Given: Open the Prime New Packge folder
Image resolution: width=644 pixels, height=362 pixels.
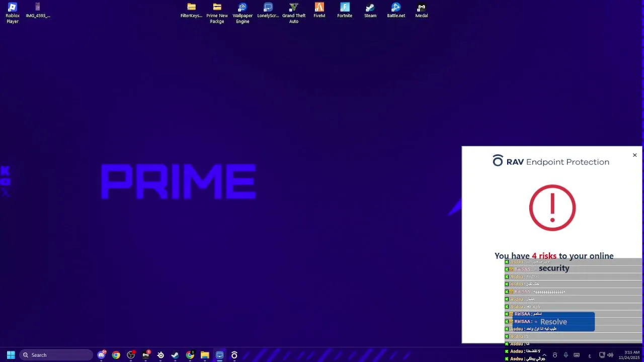Looking at the screenshot, I should [217, 13].
